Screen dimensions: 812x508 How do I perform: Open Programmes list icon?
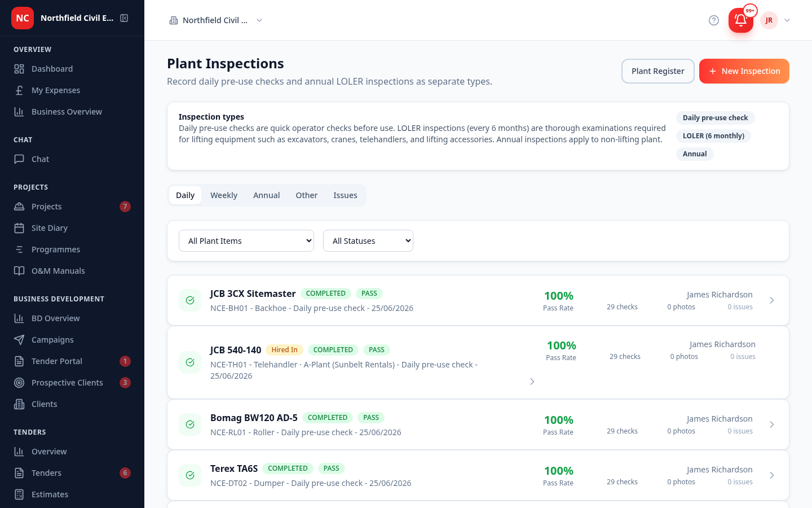[x=19, y=249]
